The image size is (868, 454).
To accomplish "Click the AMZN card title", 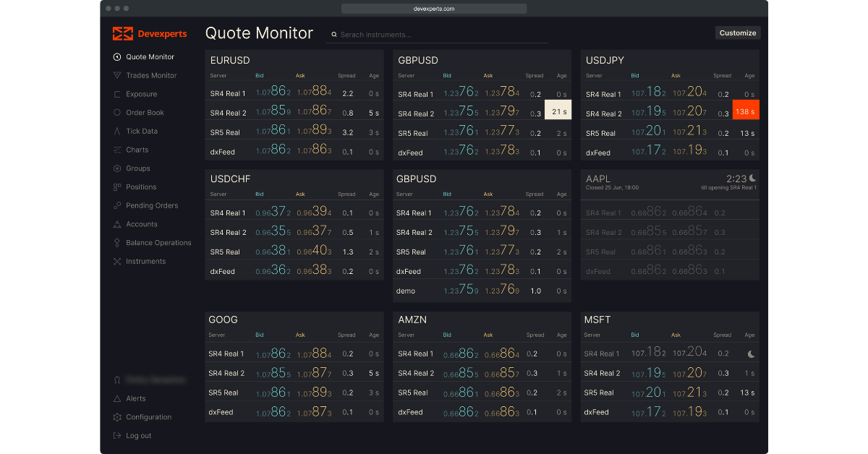I will click(x=411, y=320).
